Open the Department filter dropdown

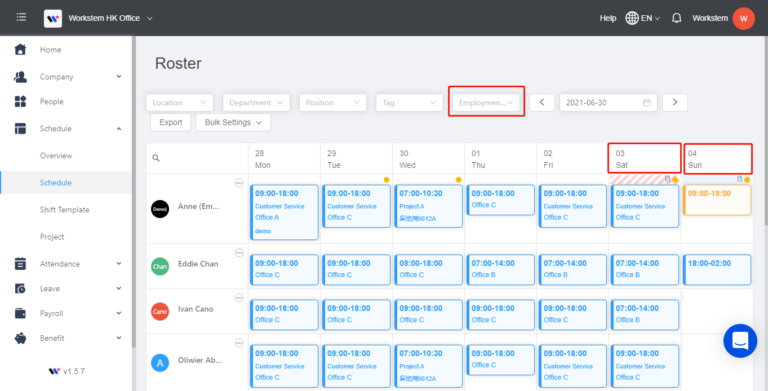pos(256,102)
